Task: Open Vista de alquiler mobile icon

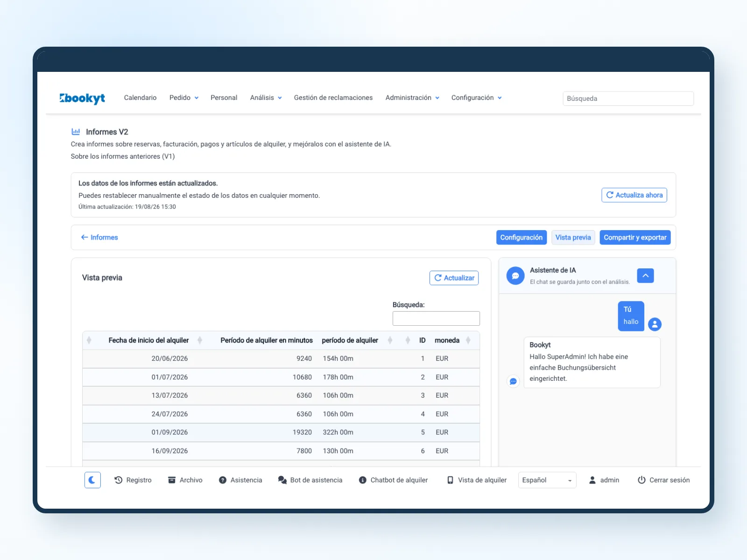Action: [450, 480]
